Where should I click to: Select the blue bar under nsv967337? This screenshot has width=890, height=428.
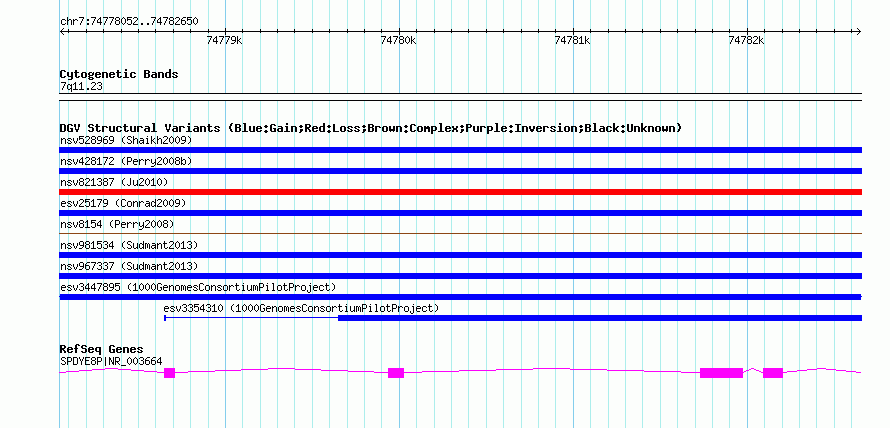tap(460, 276)
